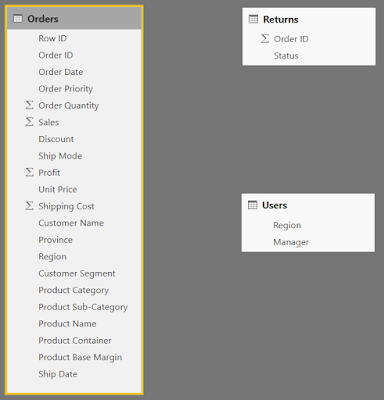The width and height of the screenshot is (384, 400).
Task: Select the Users table title
Action: (274, 205)
